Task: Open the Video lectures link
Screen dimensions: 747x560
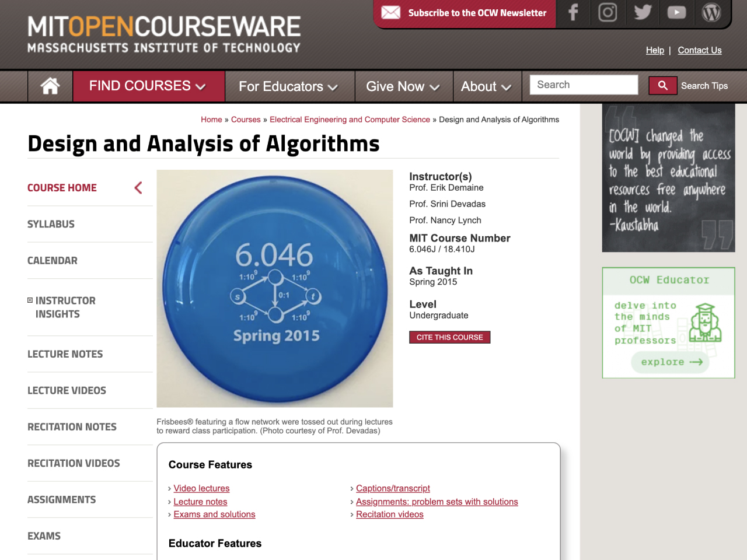Action: [201, 488]
